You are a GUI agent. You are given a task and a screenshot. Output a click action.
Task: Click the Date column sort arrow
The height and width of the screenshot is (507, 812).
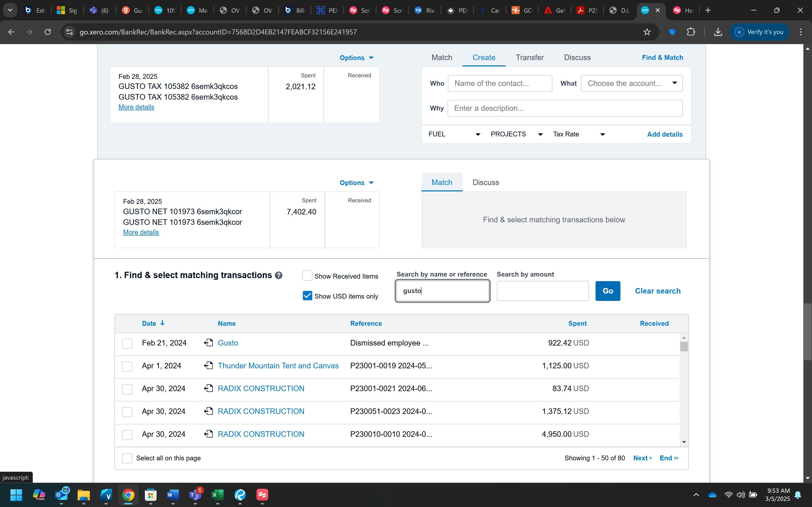(162, 323)
